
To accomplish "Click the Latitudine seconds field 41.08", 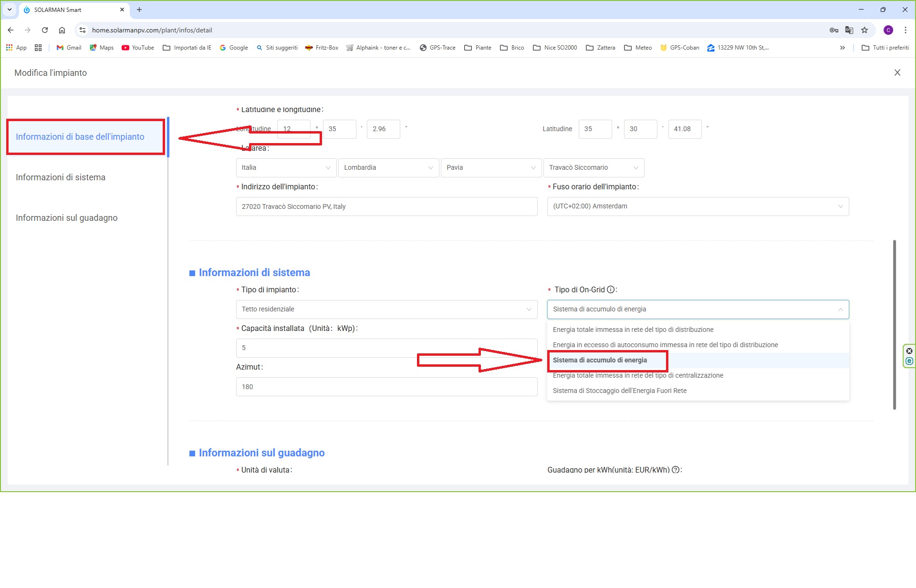I will click(x=685, y=129).
